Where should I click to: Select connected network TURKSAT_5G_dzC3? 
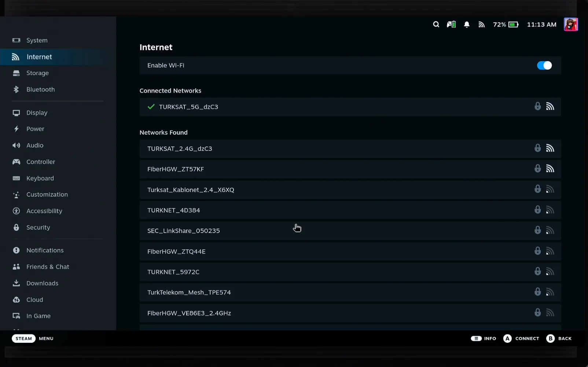point(350,107)
